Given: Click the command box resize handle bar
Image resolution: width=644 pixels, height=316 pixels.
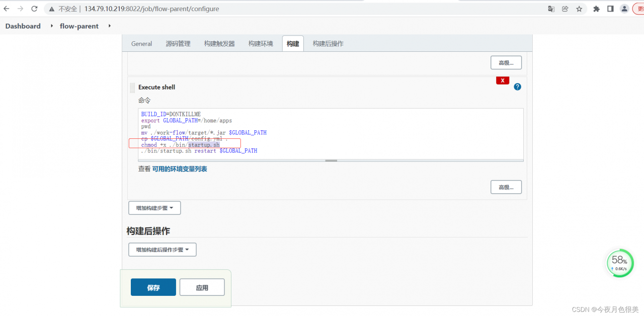Looking at the screenshot, I should [x=331, y=161].
